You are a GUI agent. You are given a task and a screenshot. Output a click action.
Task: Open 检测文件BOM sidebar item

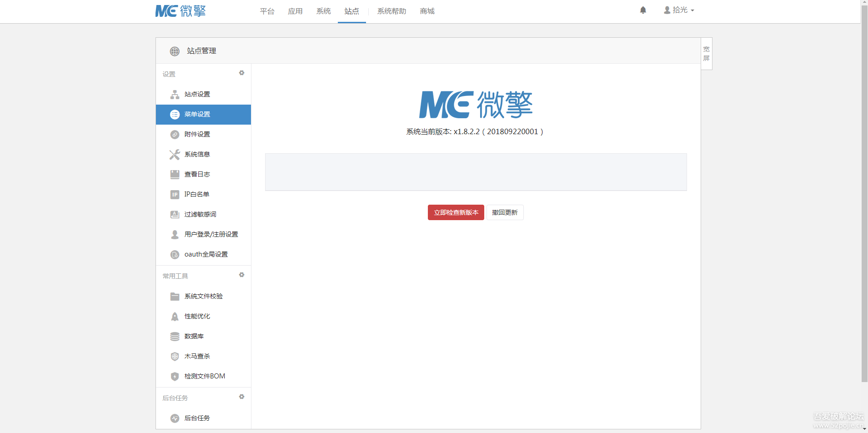point(203,377)
